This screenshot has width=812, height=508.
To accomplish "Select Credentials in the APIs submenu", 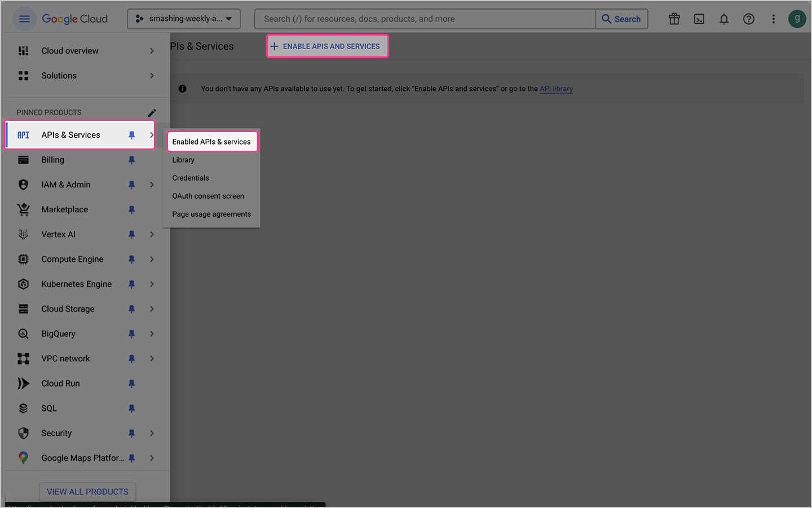I will [x=190, y=178].
